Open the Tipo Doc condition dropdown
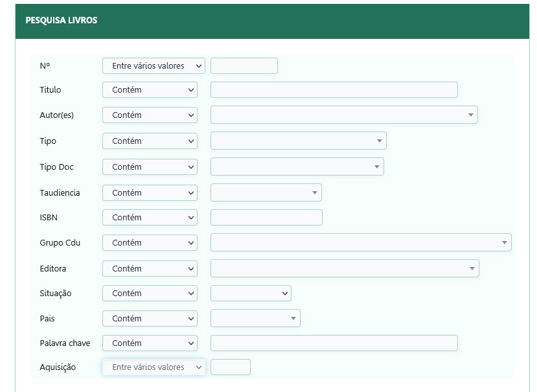Viewport: 537px width, 392px height. click(150, 167)
